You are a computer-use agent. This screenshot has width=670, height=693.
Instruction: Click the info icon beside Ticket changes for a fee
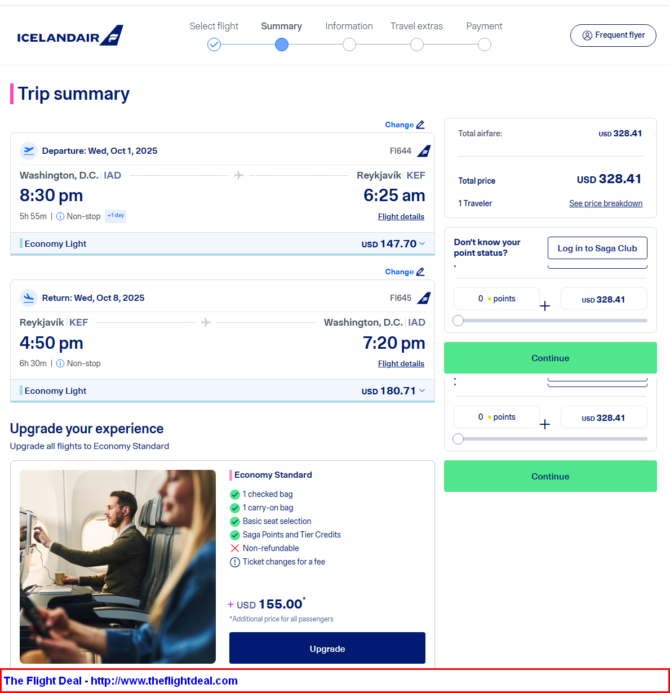[235, 562]
